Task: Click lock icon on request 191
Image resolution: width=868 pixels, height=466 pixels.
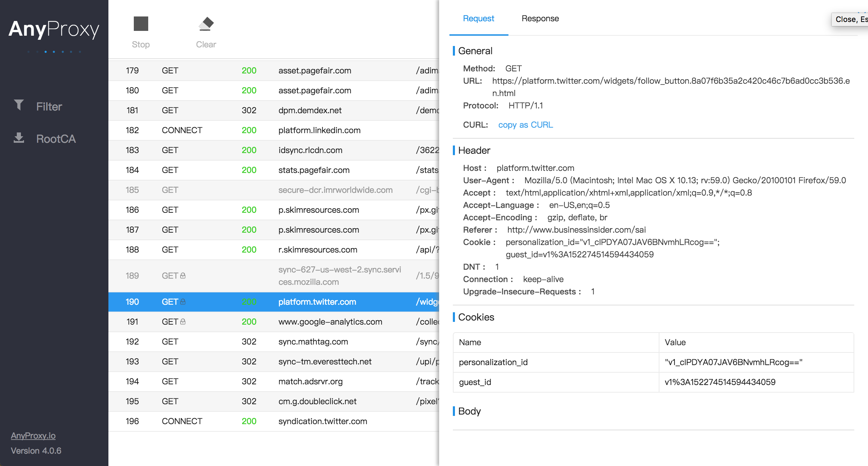Action: (x=183, y=322)
